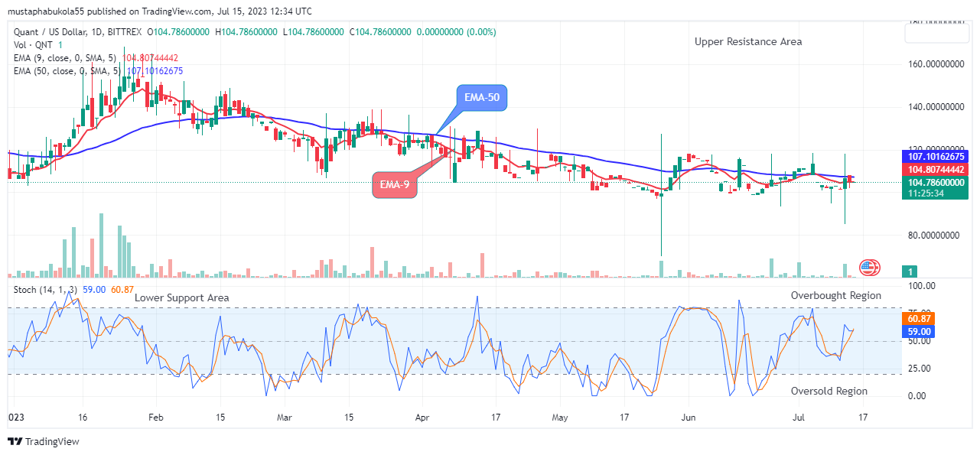Click the green 104.78600000 current price label

tap(936, 182)
